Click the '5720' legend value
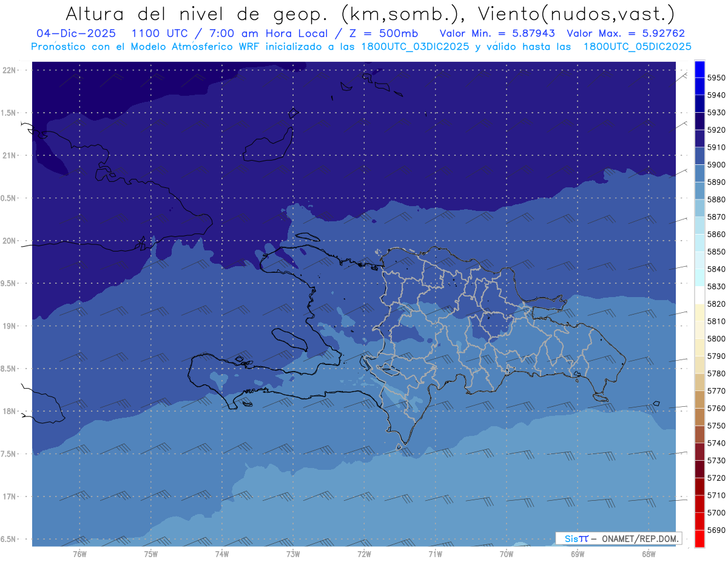Image resolution: width=728 pixels, height=562 pixels. pyautogui.click(x=716, y=478)
